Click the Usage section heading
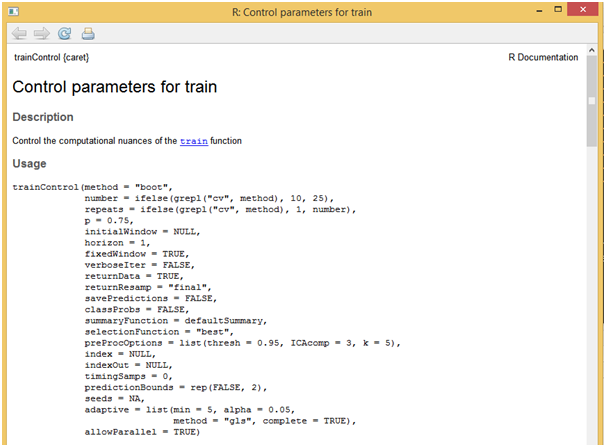Viewport: 606px width, 447px height. tap(30, 163)
